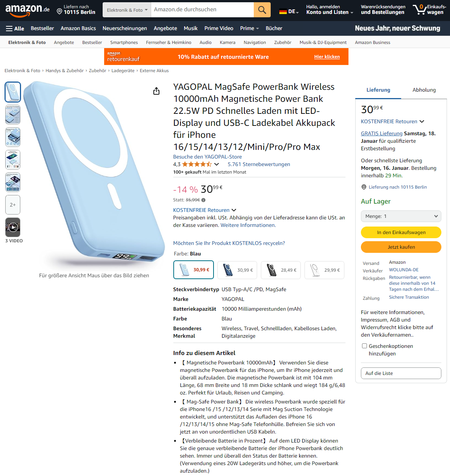Click the star rating icons
The height and width of the screenshot is (476, 450).
[197, 164]
